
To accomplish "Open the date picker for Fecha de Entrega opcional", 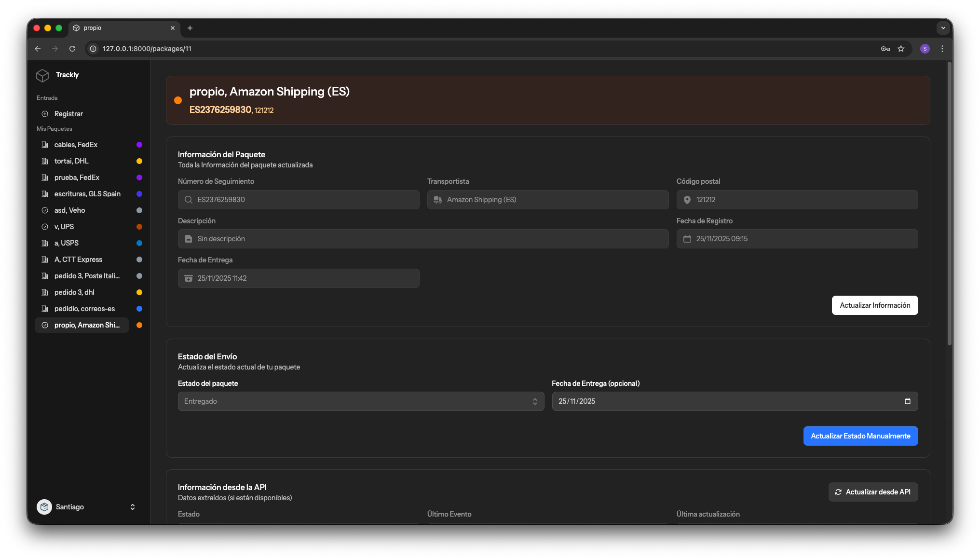I will click(x=907, y=401).
